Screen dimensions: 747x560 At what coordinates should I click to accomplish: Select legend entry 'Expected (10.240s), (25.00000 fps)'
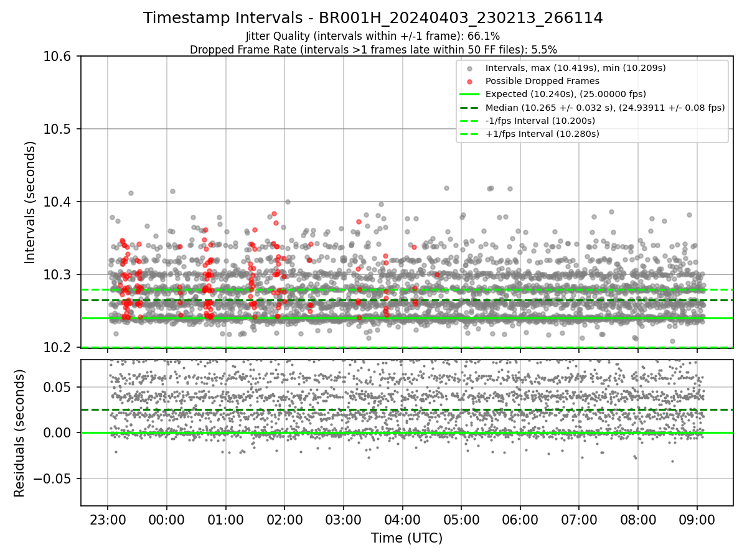566,94
